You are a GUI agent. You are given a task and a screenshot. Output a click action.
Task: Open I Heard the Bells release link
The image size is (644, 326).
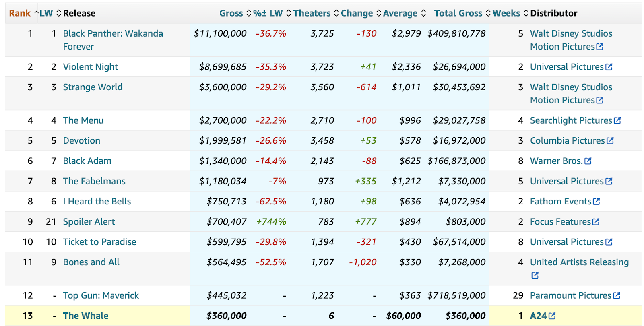pyautogui.click(x=97, y=201)
